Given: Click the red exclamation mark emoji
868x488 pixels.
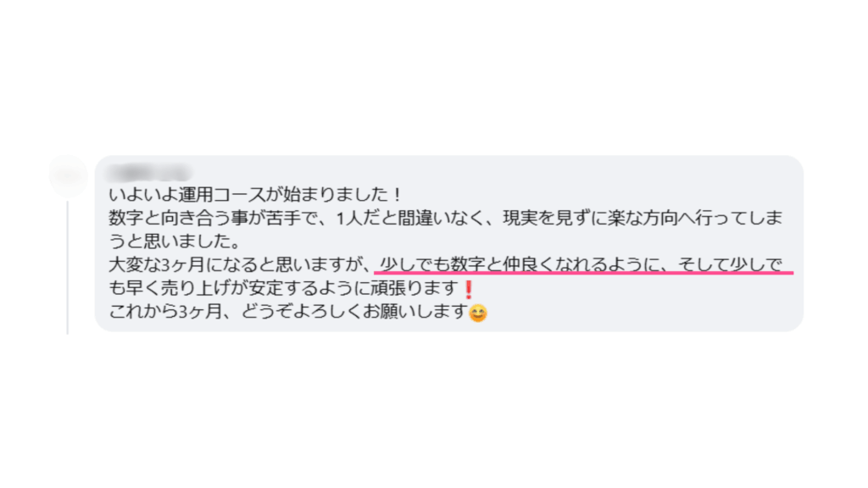Looking at the screenshot, I should click(x=468, y=290).
